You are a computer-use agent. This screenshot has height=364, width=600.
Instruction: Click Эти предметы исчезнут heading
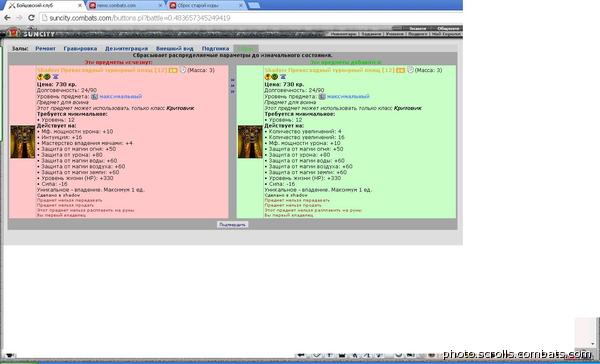tap(119, 62)
